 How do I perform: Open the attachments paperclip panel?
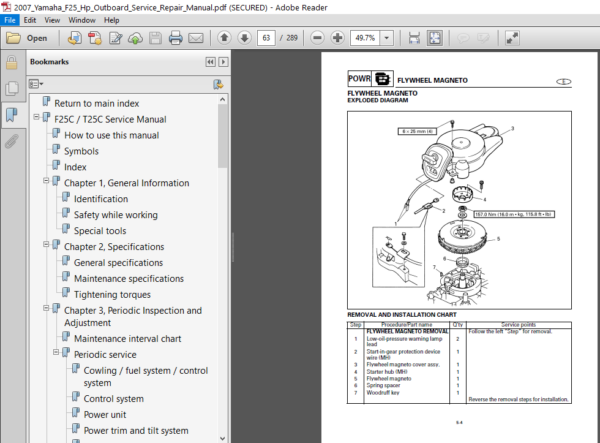(x=11, y=141)
